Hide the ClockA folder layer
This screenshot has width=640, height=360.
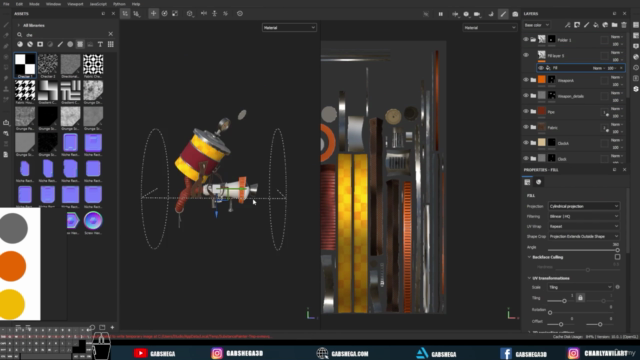pos(526,142)
